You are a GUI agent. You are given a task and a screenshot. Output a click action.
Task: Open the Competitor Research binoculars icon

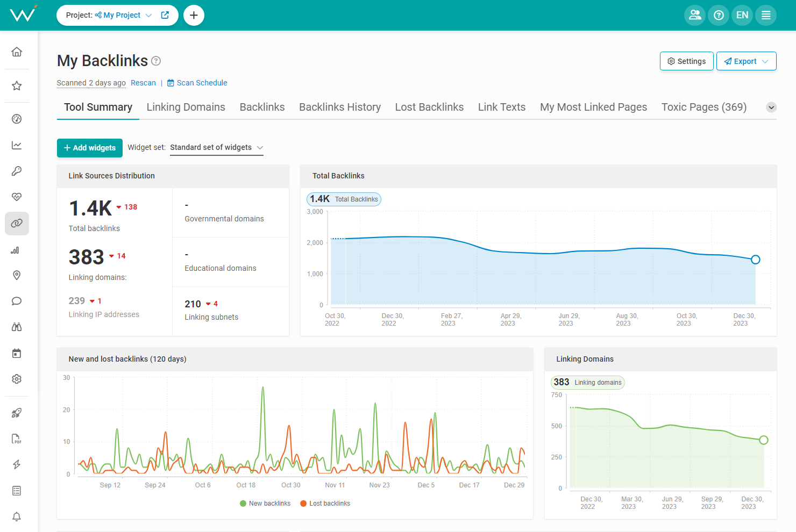click(x=17, y=327)
